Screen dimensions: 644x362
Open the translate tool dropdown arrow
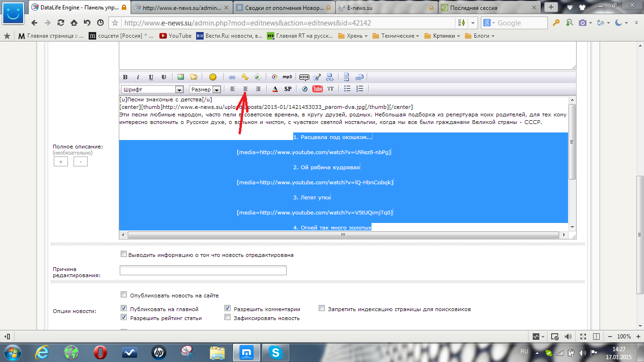click(609, 23)
